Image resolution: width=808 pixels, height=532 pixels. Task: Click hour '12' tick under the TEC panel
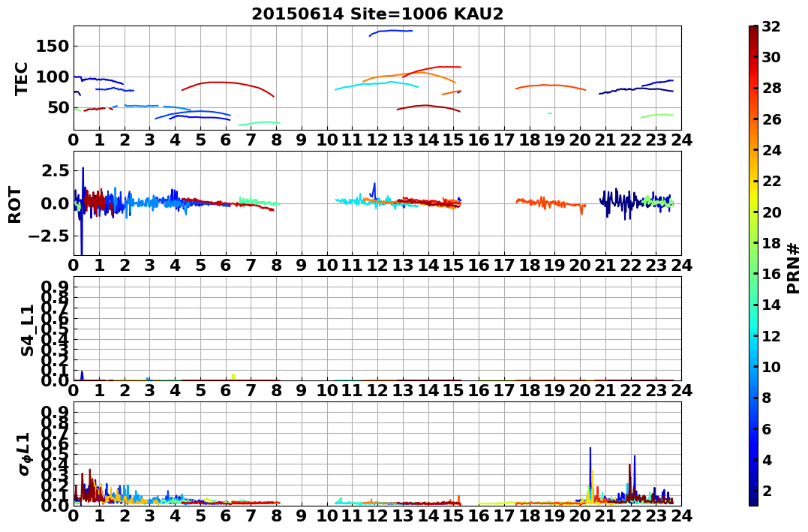coord(377,140)
